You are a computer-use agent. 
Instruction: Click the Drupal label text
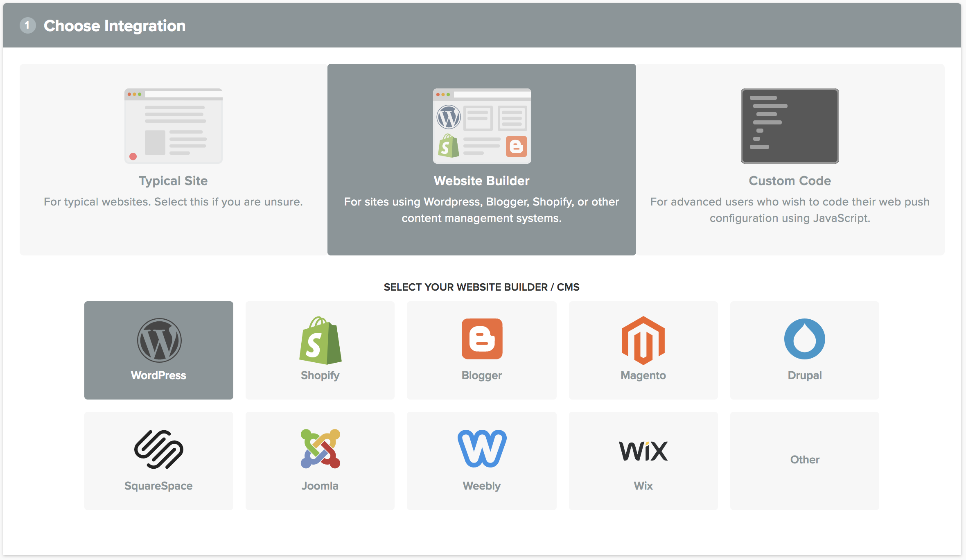804,375
